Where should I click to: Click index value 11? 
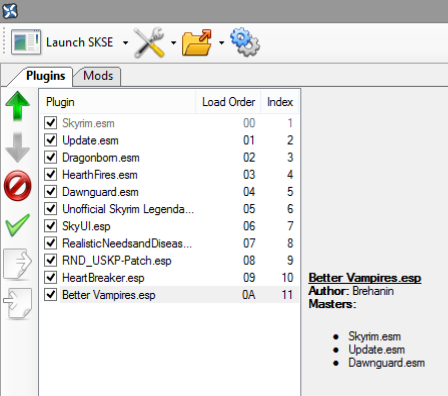coord(287,295)
